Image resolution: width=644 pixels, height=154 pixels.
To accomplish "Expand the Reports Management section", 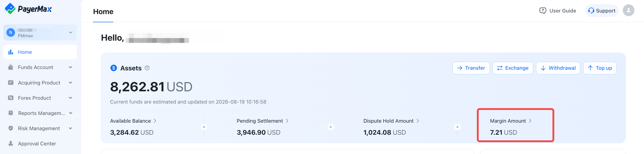I will [x=40, y=113].
